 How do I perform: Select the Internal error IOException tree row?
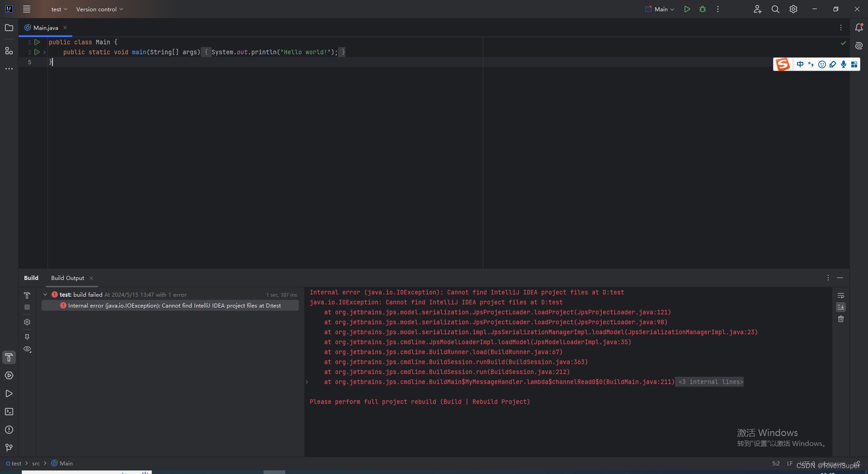(170, 305)
